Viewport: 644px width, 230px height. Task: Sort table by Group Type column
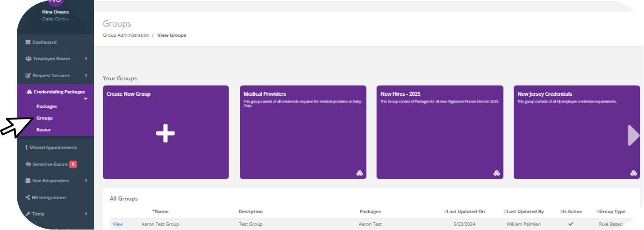point(611,211)
